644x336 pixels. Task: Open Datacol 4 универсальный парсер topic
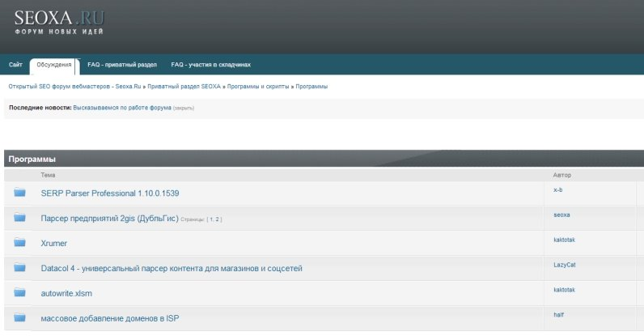point(172,268)
